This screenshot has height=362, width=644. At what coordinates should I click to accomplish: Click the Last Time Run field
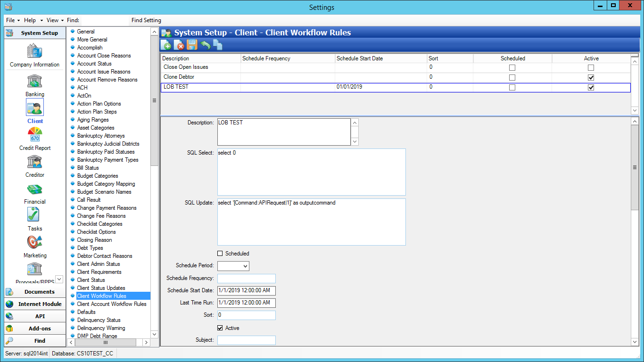click(246, 303)
